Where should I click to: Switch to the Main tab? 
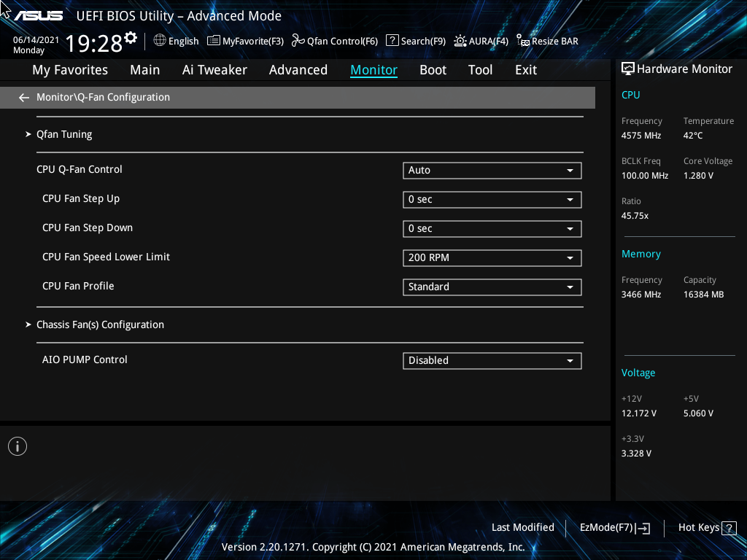pyautogui.click(x=145, y=70)
